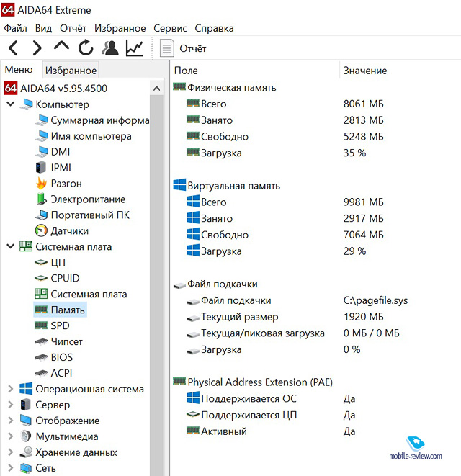Go up one level with the up arrow

coord(61,46)
